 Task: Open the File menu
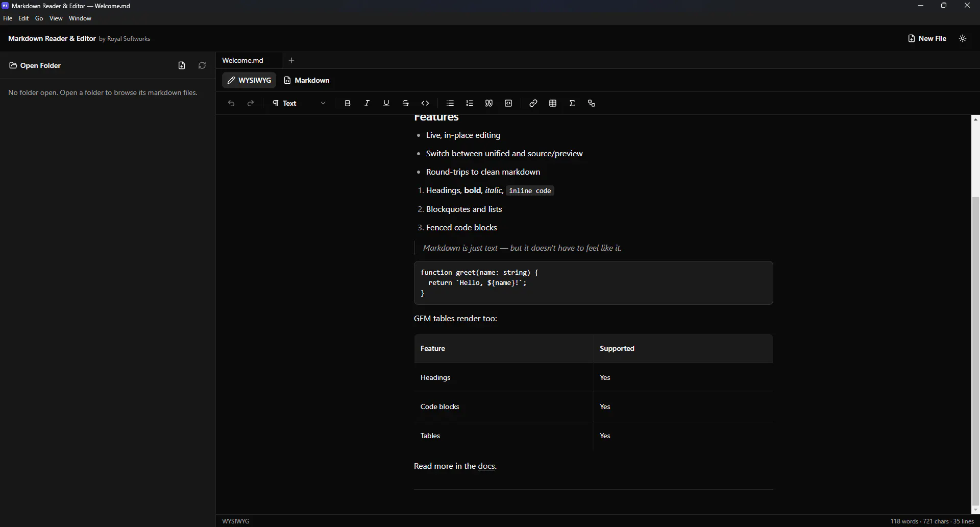point(8,18)
